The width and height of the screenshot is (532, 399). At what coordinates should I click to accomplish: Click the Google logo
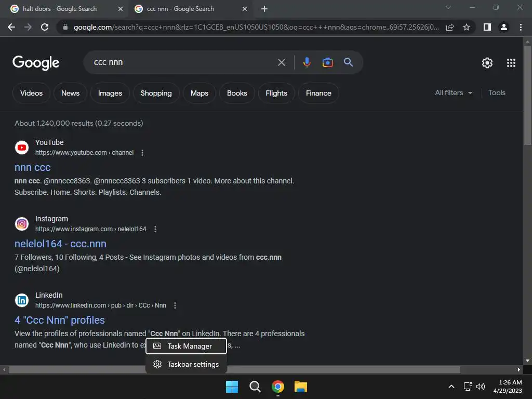(36, 63)
